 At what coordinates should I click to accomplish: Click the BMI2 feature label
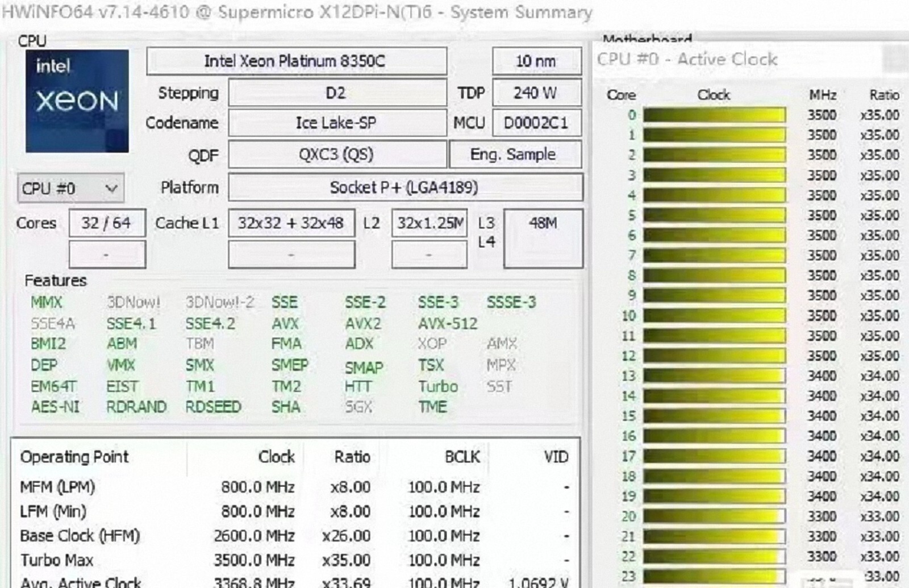click(x=48, y=344)
